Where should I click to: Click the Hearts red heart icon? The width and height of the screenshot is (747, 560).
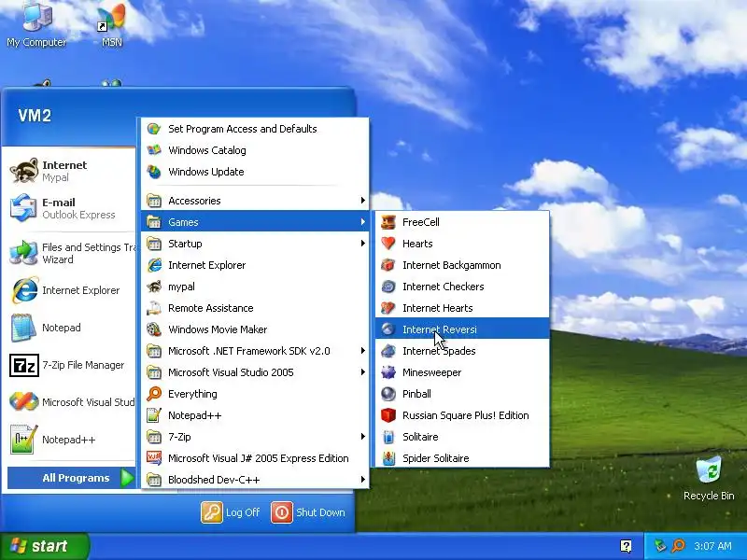pos(388,244)
